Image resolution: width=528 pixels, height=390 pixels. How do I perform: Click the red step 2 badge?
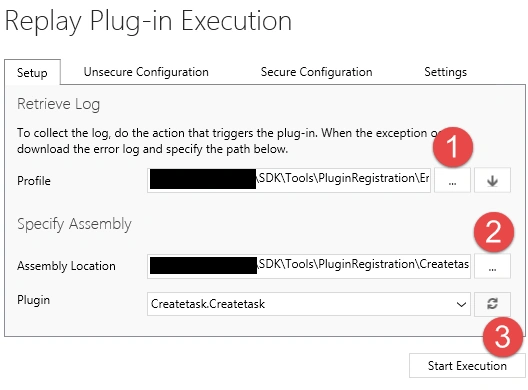coord(494,232)
